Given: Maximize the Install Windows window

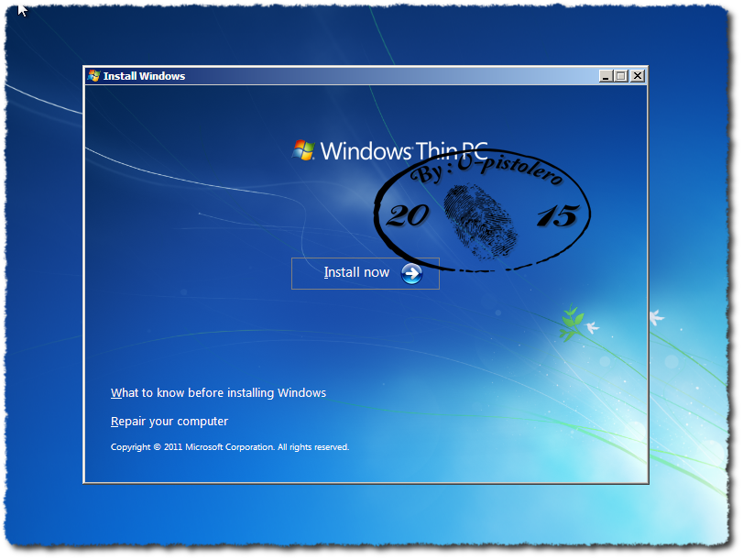Looking at the screenshot, I should tap(621, 76).
